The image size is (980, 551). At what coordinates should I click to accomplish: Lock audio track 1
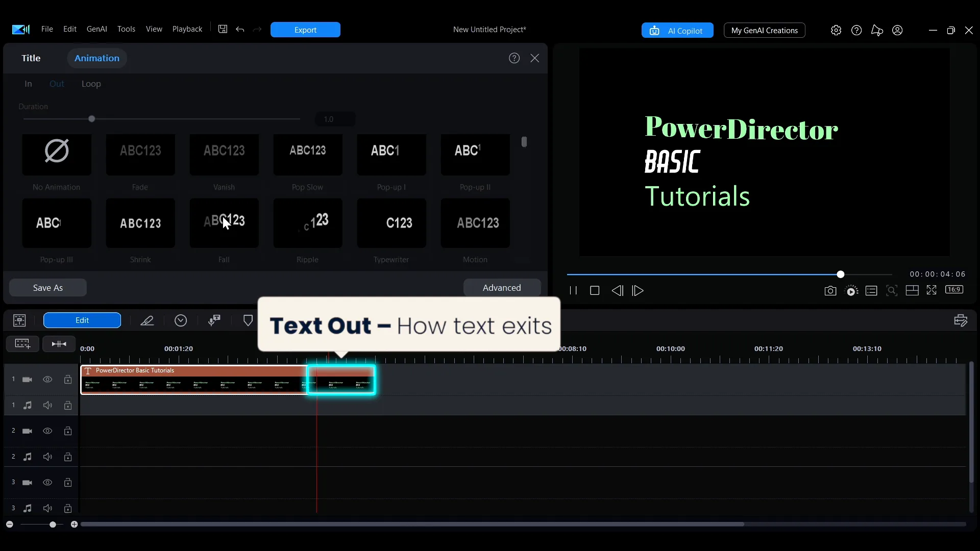(68, 406)
